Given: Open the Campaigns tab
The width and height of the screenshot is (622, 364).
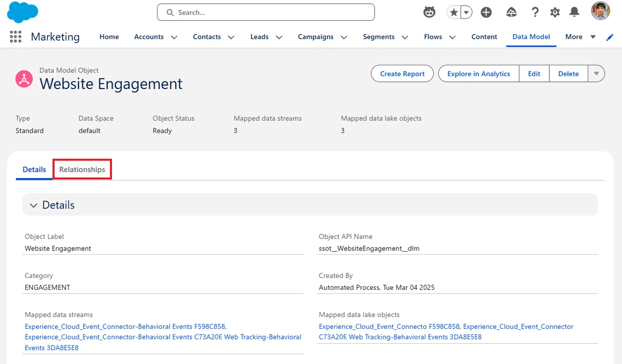Looking at the screenshot, I should (316, 37).
